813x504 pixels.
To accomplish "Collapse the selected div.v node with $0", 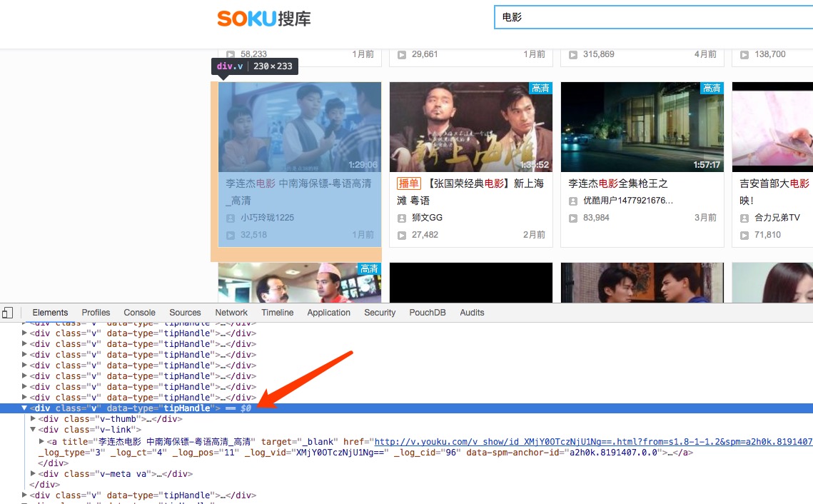I will click(x=24, y=408).
